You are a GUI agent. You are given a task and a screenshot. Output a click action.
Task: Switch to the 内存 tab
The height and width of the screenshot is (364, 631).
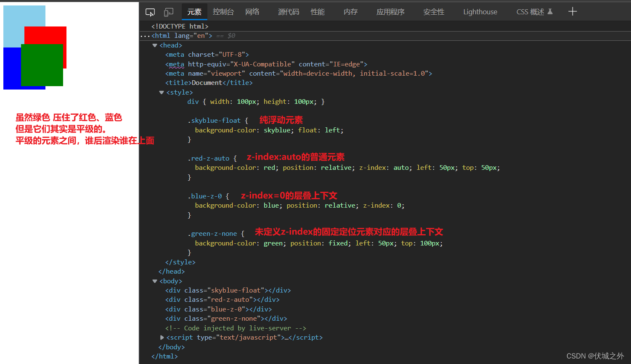(350, 12)
